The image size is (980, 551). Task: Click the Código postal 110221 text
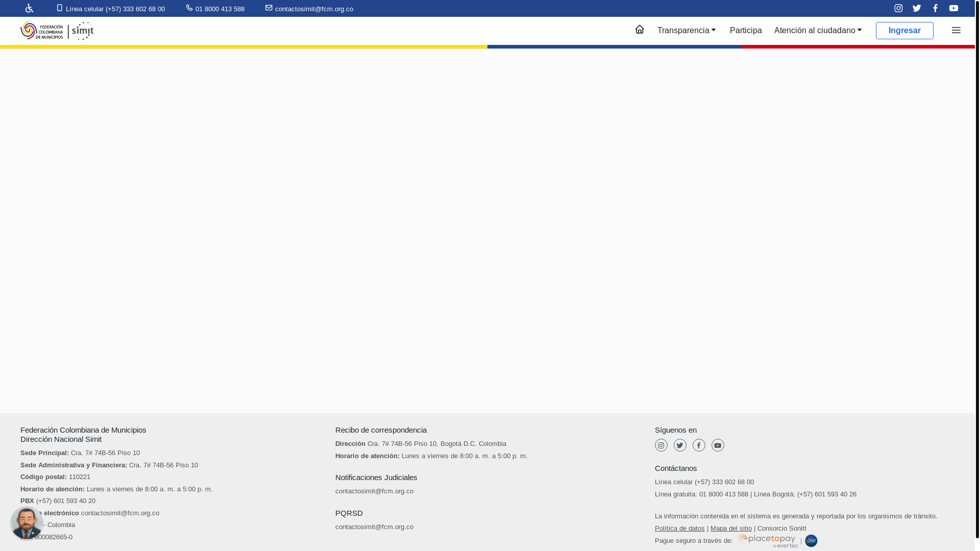[55, 477]
